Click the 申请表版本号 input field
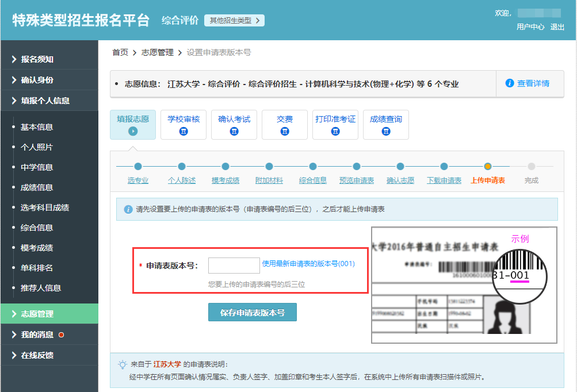This screenshot has width=577, height=392. coord(234,265)
